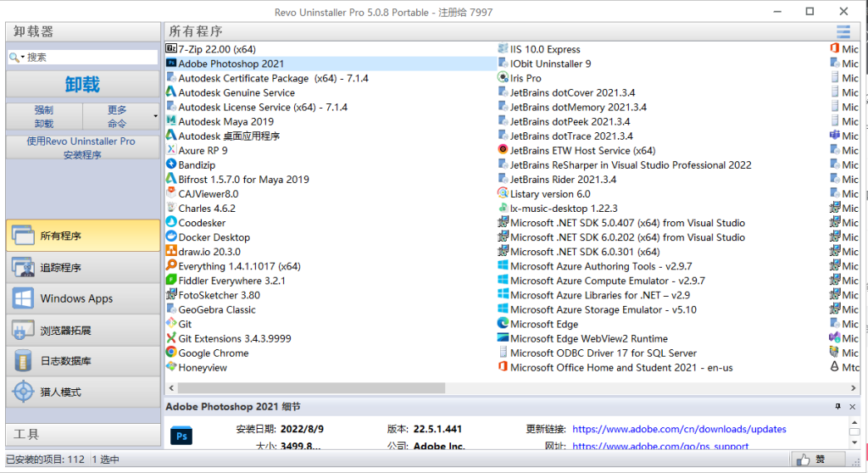The width and height of the screenshot is (868, 473).
Task: Select Microsoft .NET SDK 6.0.301 (x64) row
Action: coord(585,252)
